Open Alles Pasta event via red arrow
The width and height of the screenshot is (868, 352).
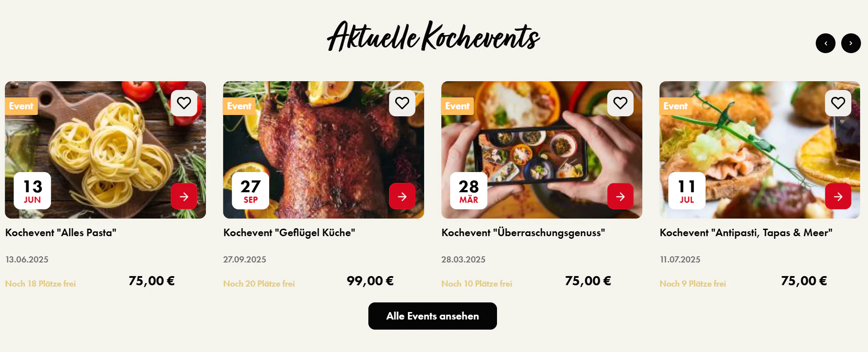[184, 196]
